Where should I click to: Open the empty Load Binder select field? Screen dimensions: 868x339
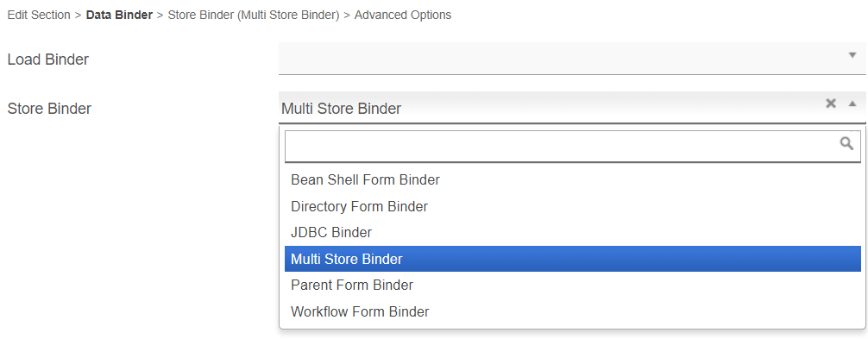[572, 58]
